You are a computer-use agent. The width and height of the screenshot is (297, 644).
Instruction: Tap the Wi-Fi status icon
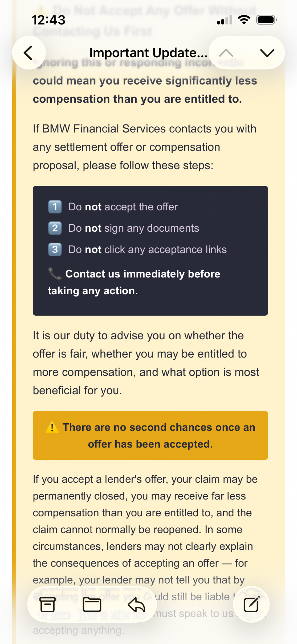[244, 20]
